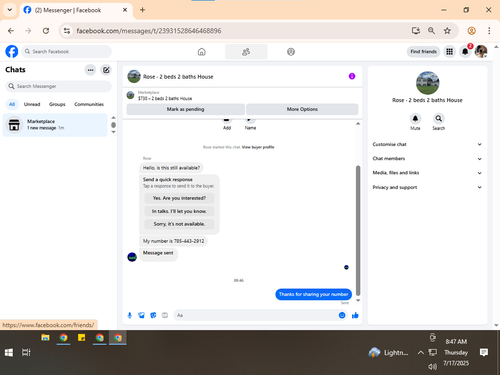This screenshot has width=500, height=375.
Task: Select the Communities chats filter
Action: [x=89, y=104]
